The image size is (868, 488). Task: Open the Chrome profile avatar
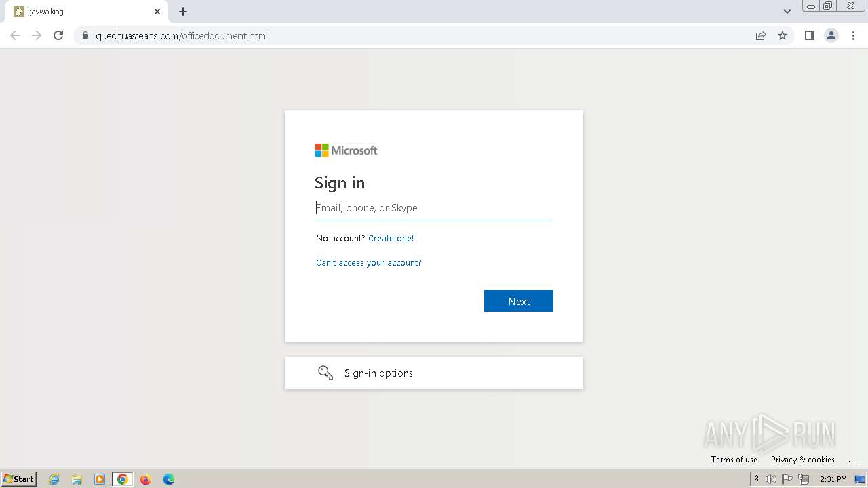(x=831, y=35)
